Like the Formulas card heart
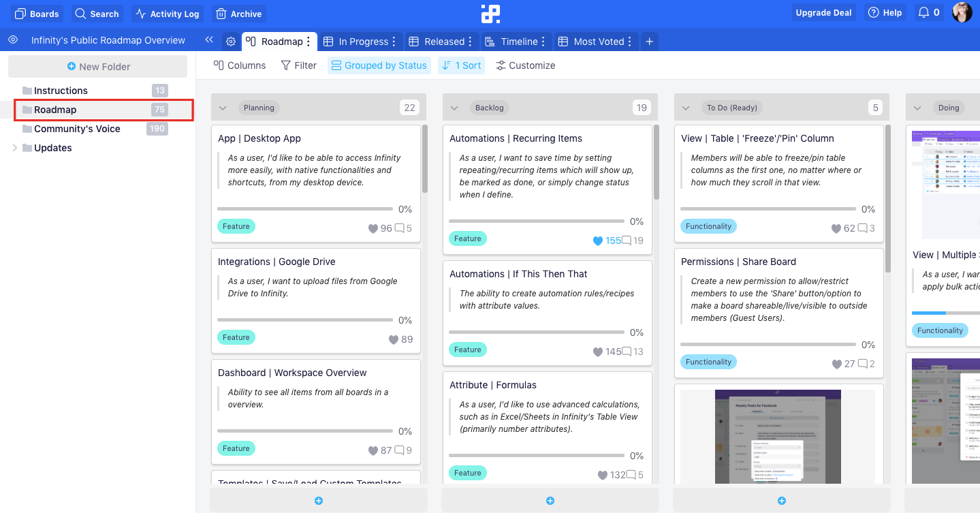 point(602,476)
